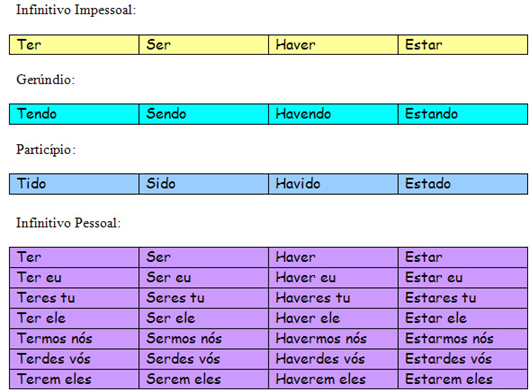
Task: Click the 'Havendo' cell
Action: pyautogui.click(x=333, y=114)
